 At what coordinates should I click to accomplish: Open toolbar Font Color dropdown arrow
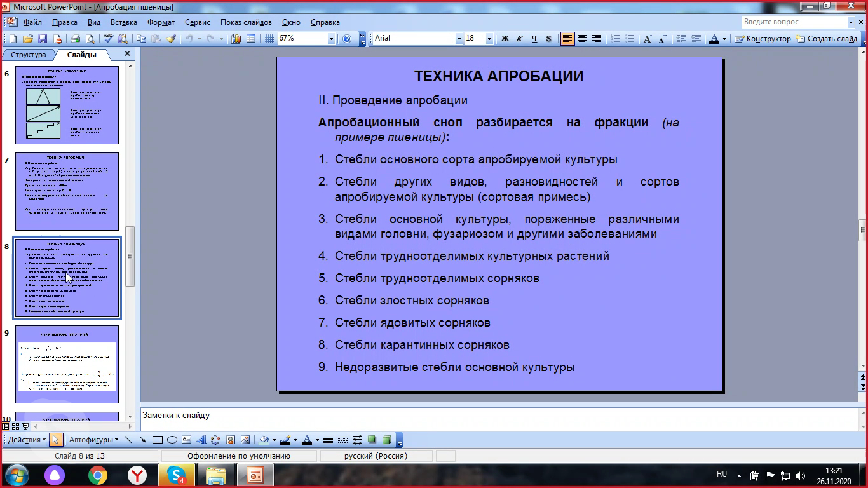pyautogui.click(x=725, y=39)
